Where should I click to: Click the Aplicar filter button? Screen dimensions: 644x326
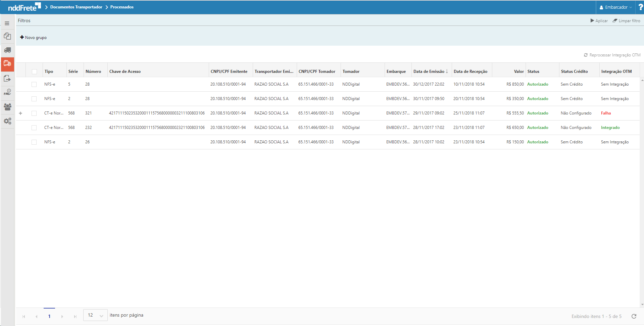[599, 21]
